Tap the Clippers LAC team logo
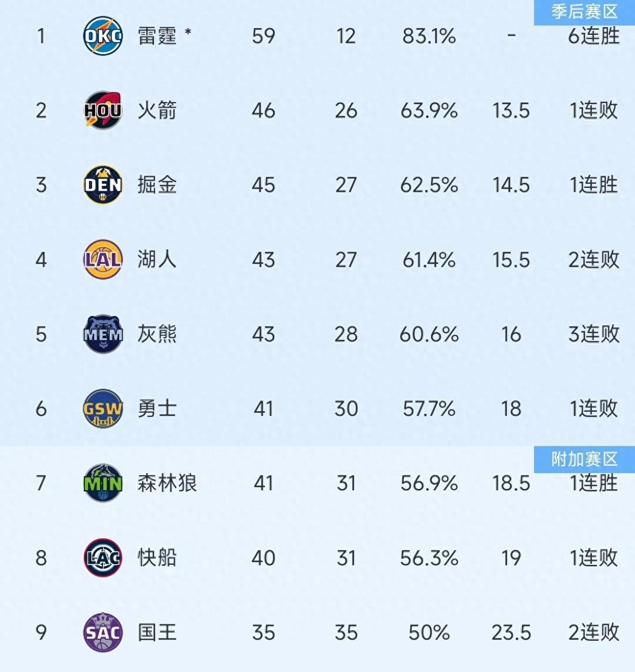635x672 pixels. pos(103,558)
